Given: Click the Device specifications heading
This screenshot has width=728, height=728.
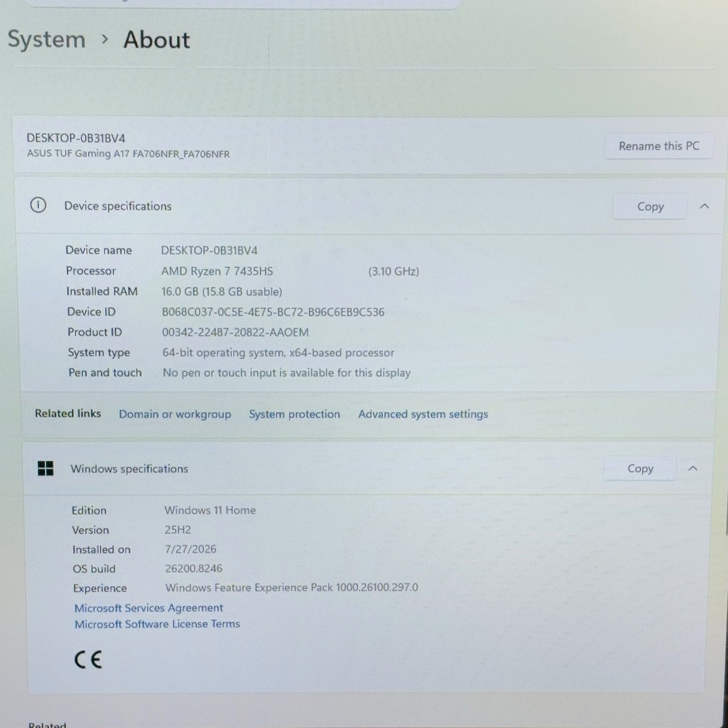Looking at the screenshot, I should (118, 206).
